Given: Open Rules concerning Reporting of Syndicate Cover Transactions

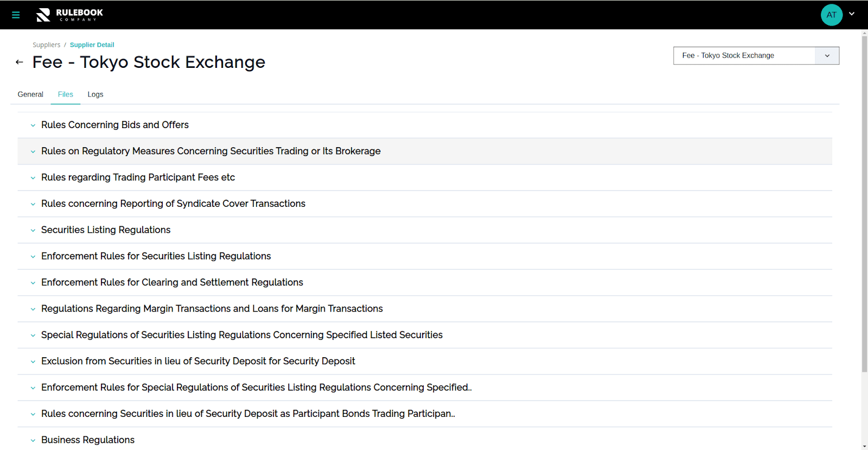Looking at the screenshot, I should coord(173,204).
